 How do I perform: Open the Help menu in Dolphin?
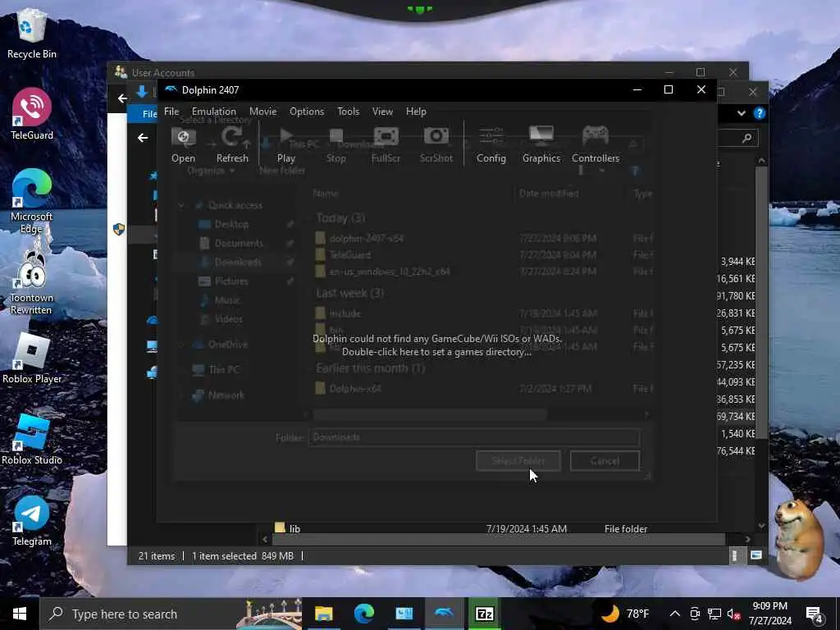[416, 112]
